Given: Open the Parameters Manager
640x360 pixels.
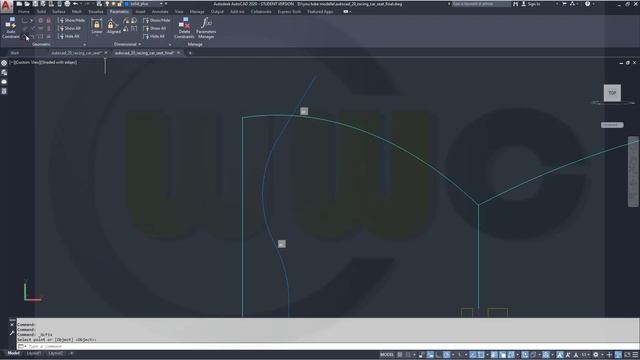Looking at the screenshot, I should [206, 28].
